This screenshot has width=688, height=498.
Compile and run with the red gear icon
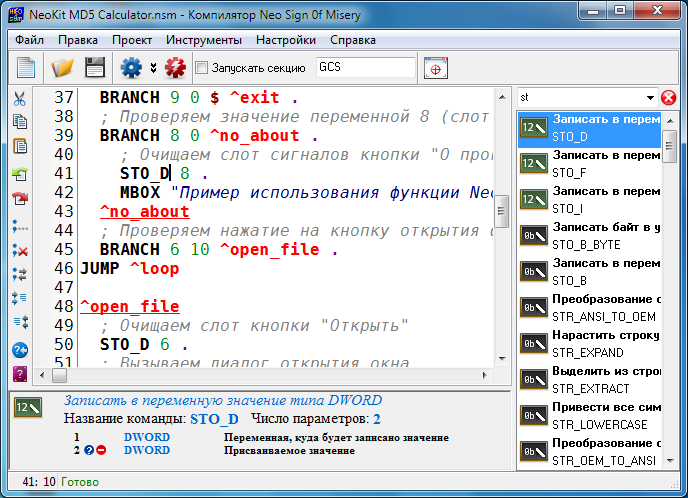coord(175,68)
